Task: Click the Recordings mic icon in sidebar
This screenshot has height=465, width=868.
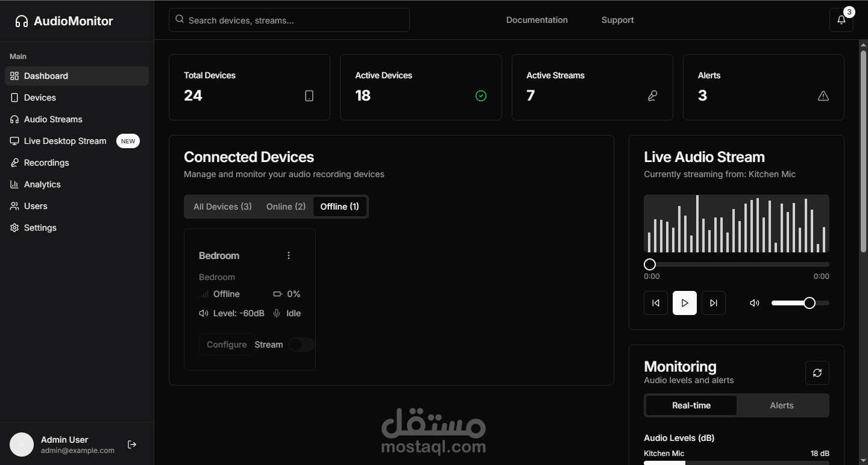Action: (14, 163)
